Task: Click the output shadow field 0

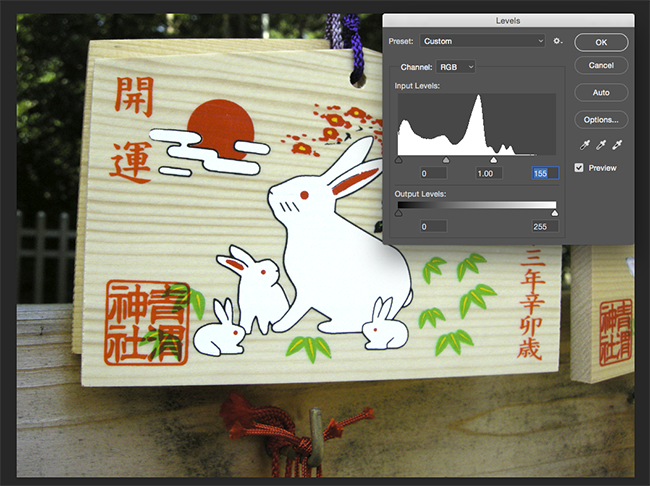Action: 434,226
